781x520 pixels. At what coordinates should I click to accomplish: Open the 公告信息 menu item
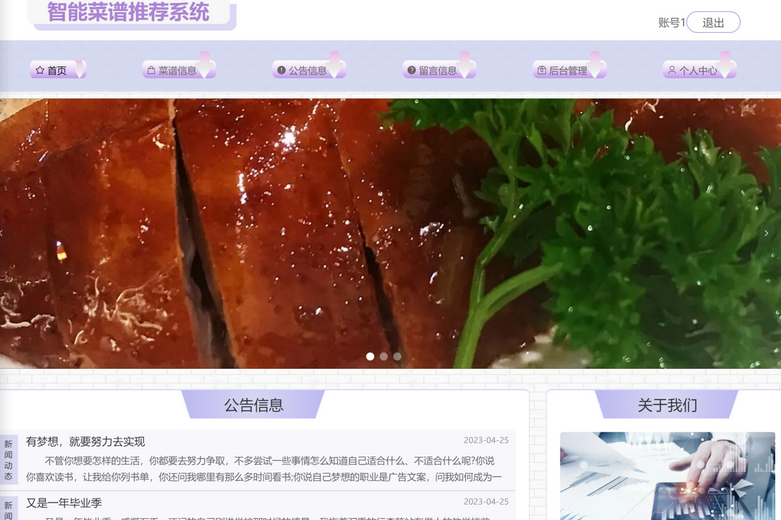309,70
